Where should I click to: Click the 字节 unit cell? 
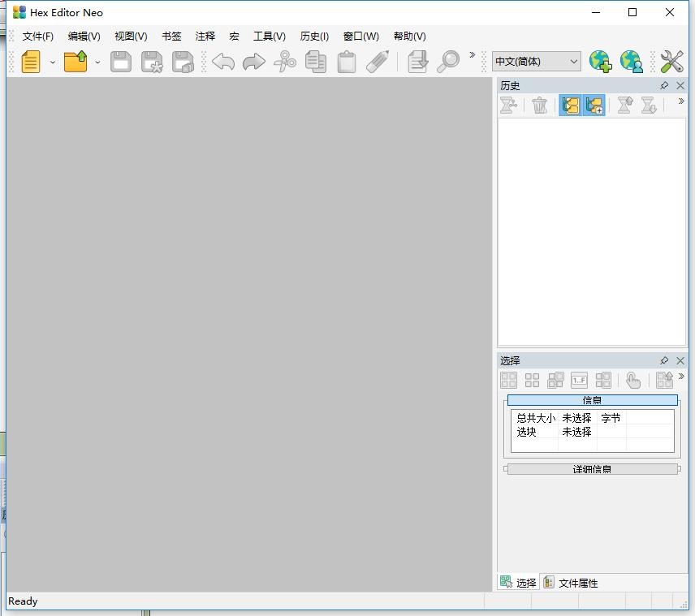(611, 418)
